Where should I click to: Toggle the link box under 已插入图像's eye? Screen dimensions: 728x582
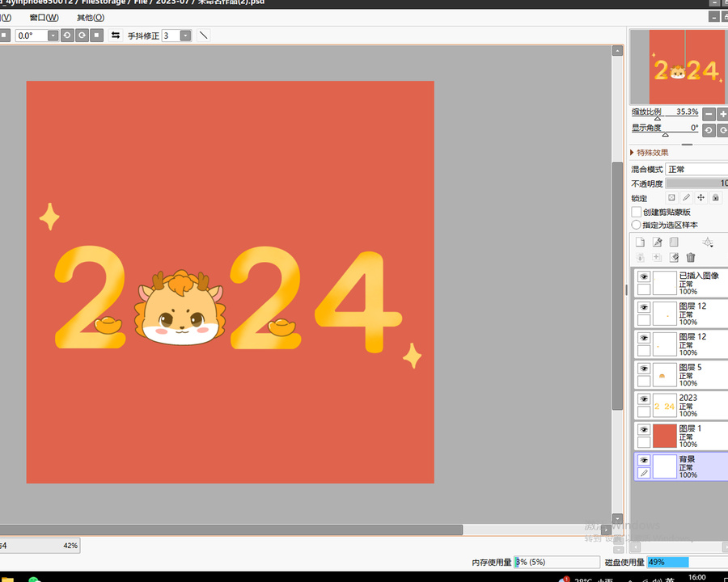(644, 289)
